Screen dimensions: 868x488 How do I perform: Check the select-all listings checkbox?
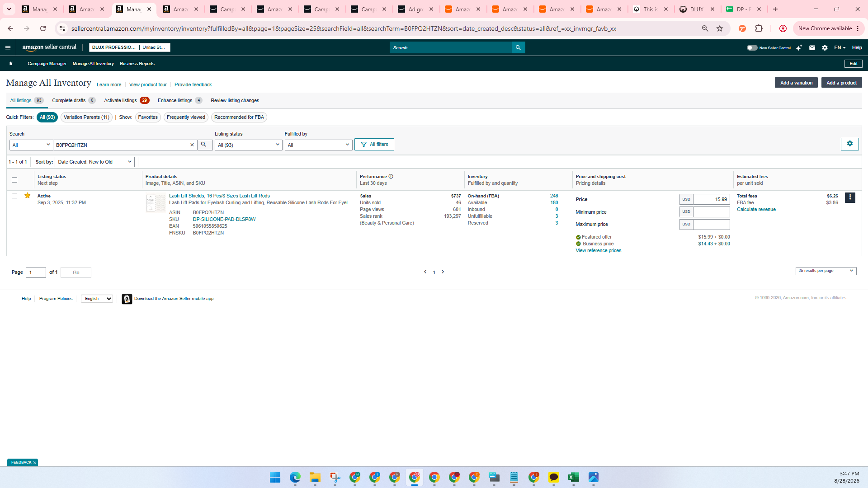pyautogui.click(x=14, y=180)
